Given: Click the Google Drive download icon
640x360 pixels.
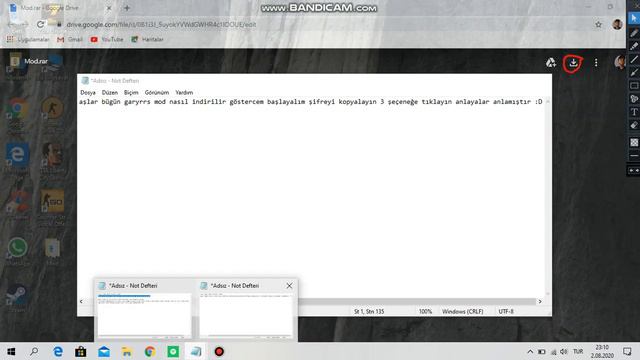Looking at the screenshot, I should (573, 62).
